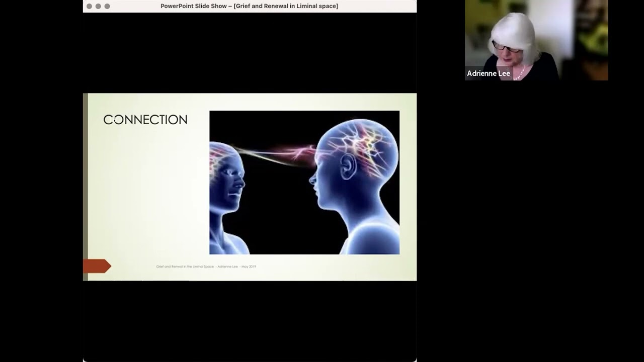644x362 pixels.
Task: Click the red arrow shape on the slide
Action: [97, 266]
